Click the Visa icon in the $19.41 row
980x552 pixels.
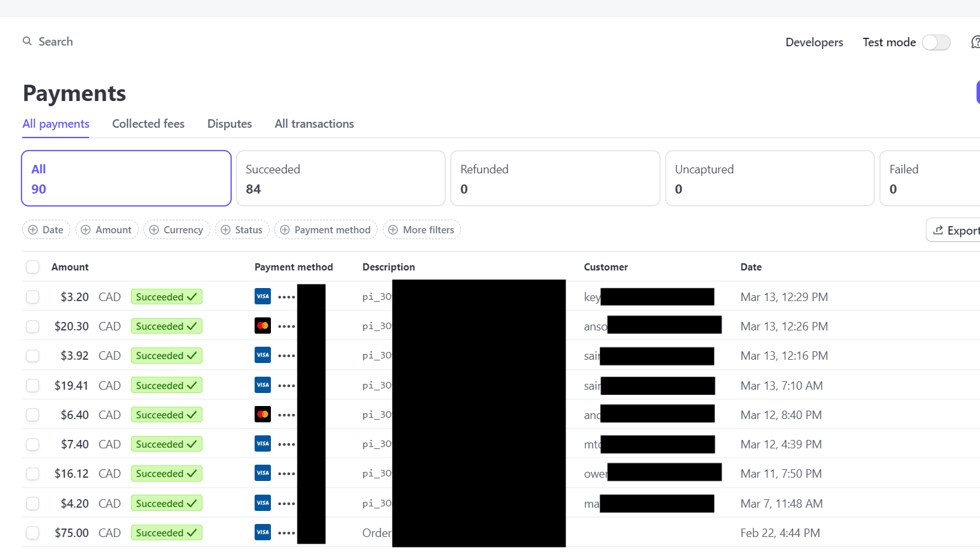262,385
